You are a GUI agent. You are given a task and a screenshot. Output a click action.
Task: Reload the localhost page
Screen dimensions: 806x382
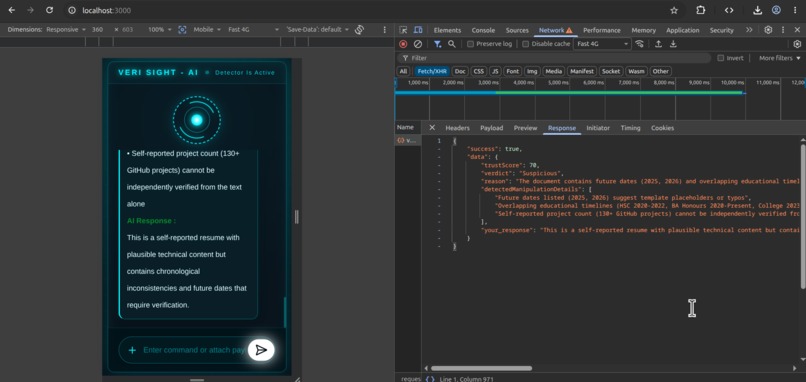(49, 10)
